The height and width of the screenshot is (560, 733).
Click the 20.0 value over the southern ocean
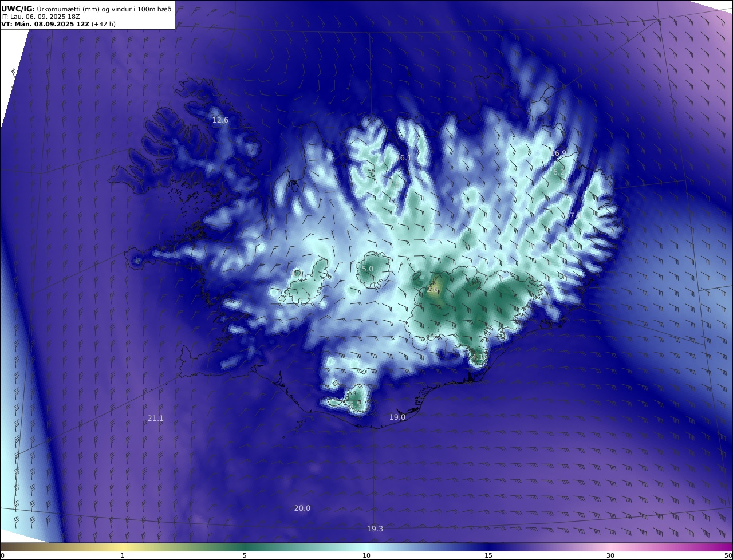click(x=302, y=508)
